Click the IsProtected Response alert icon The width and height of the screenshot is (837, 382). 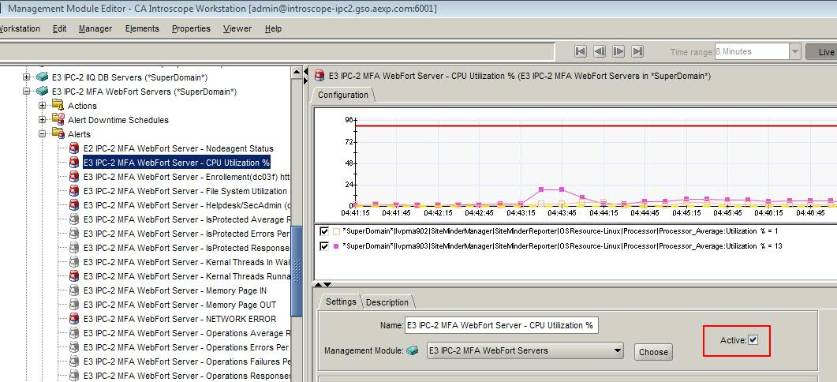tap(74, 248)
